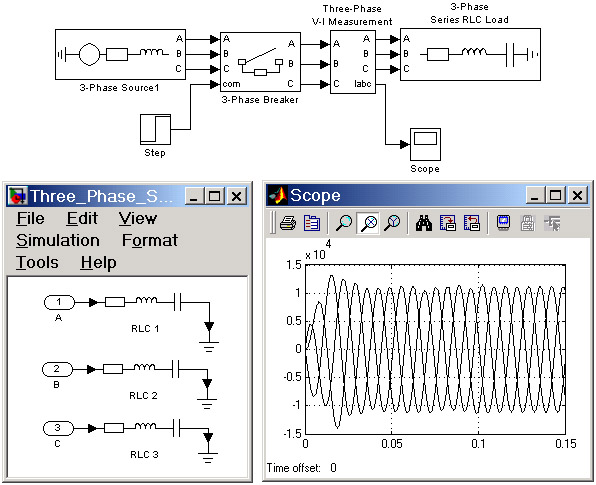
Task: Click the ground symbol of RLC 3 branch
Action: pyautogui.click(x=208, y=458)
